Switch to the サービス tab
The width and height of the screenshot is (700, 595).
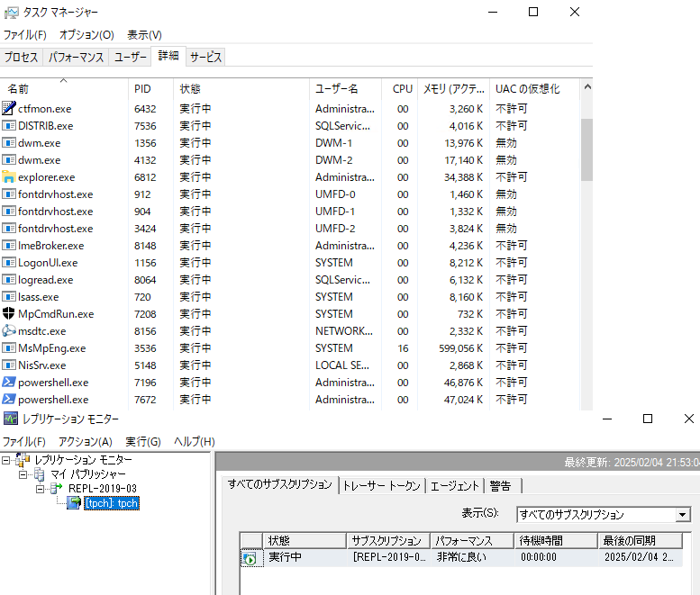pyautogui.click(x=205, y=57)
